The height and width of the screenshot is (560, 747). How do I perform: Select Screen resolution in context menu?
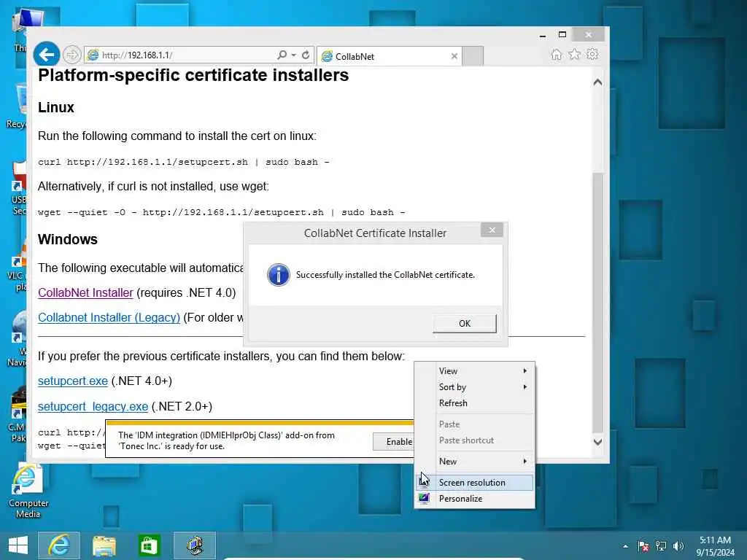click(x=474, y=483)
